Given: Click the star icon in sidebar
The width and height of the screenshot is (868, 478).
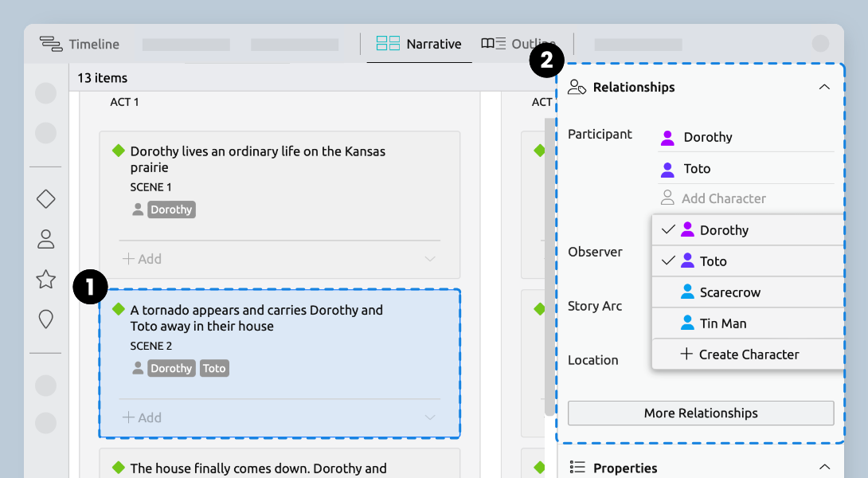Looking at the screenshot, I should point(45,279).
